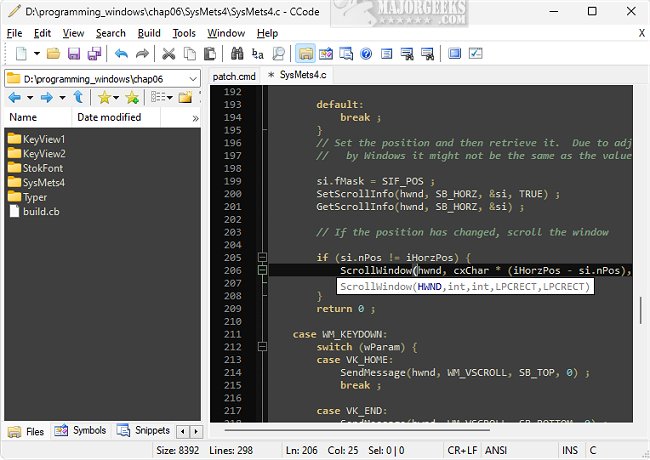Open the New file dropdown arrow
650x460 pixels.
(x=35, y=53)
